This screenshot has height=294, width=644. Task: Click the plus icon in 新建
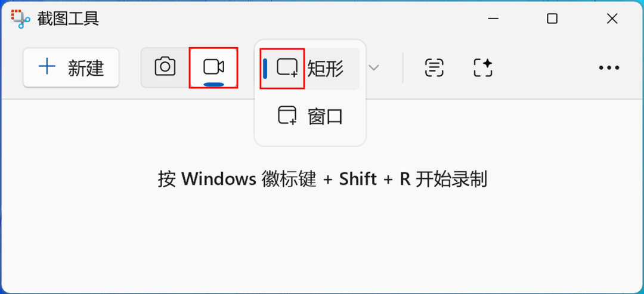pos(47,67)
